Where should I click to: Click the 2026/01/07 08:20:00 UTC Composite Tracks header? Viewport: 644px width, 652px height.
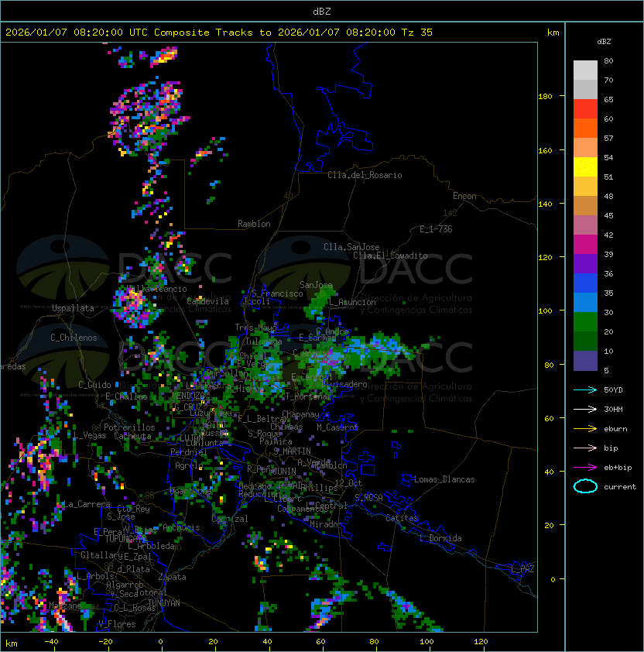coord(219,33)
